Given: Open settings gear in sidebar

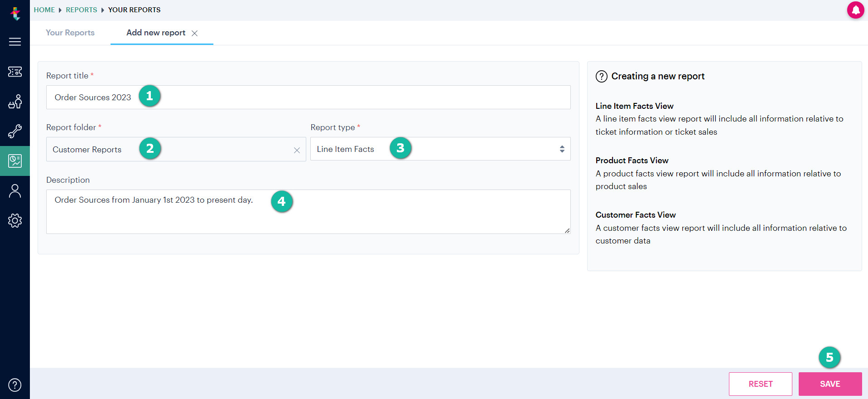Looking at the screenshot, I should click(15, 221).
